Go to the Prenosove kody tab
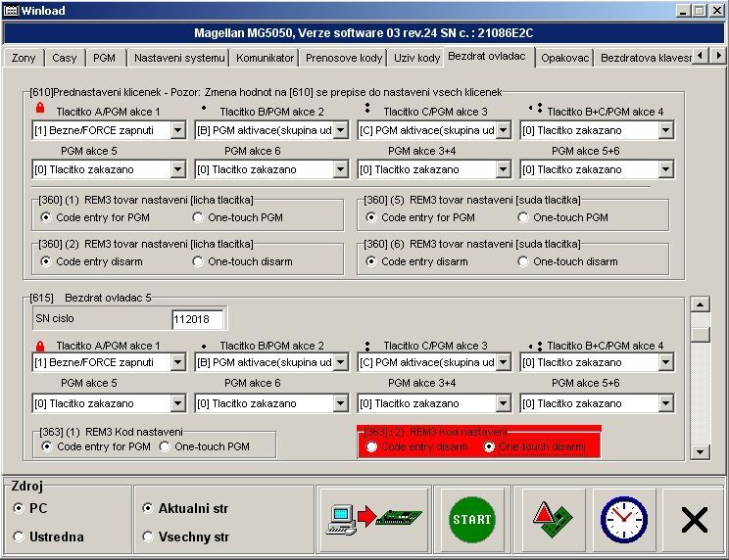729x560 pixels. pos(344,58)
